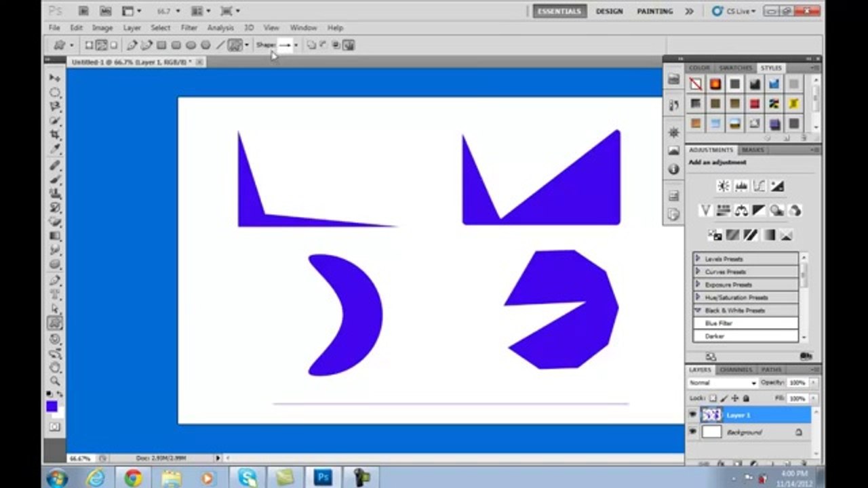The height and width of the screenshot is (488, 868).
Task: Switch to the Masks tab
Action: click(753, 150)
